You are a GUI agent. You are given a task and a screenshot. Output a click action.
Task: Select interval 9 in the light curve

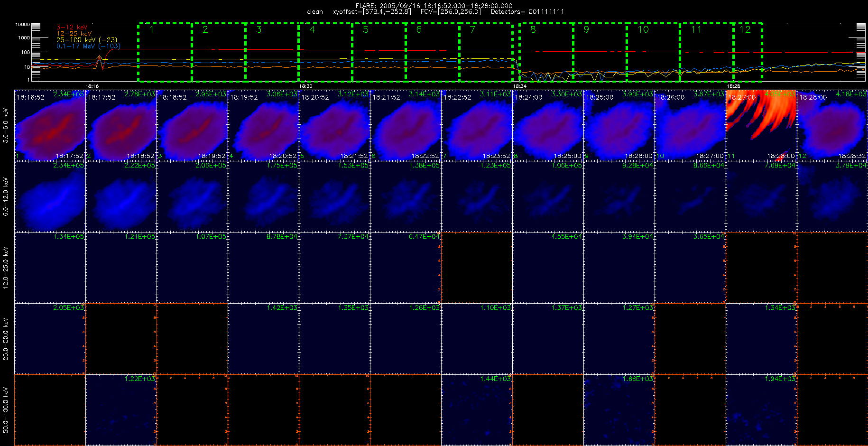point(600,52)
